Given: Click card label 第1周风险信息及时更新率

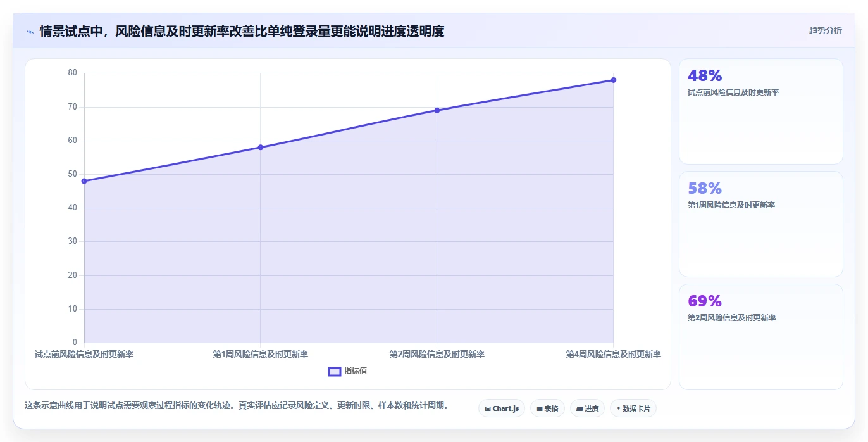Looking at the screenshot, I should click(731, 205).
